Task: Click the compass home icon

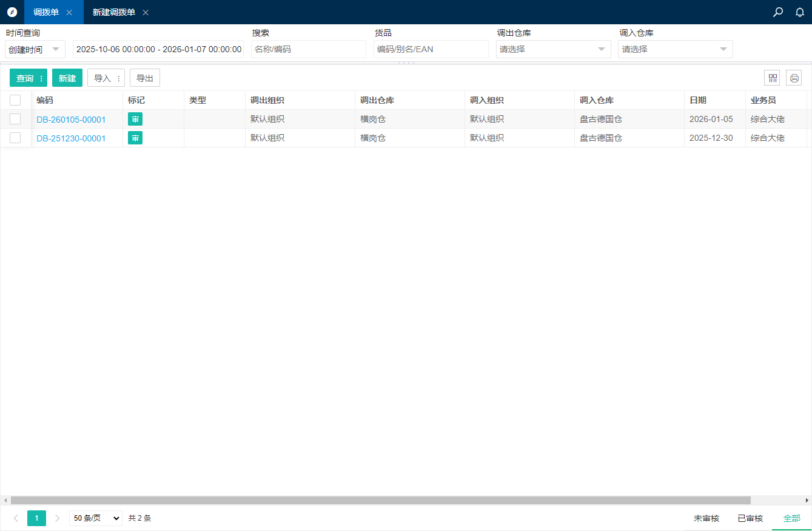Action: [12, 12]
